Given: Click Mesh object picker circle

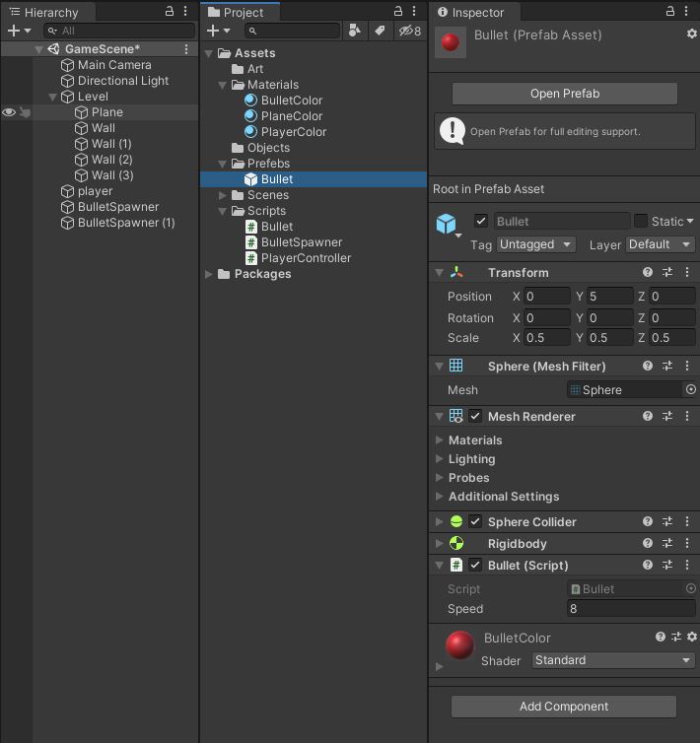Looking at the screenshot, I should [691, 389].
